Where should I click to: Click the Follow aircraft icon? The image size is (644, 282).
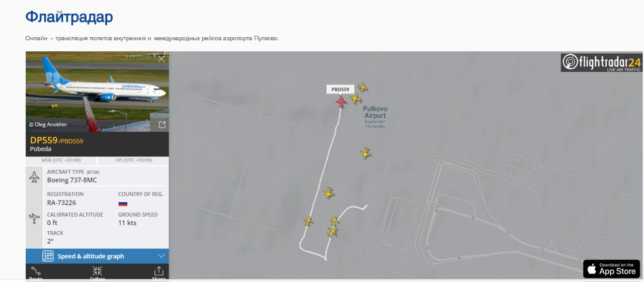click(x=97, y=272)
